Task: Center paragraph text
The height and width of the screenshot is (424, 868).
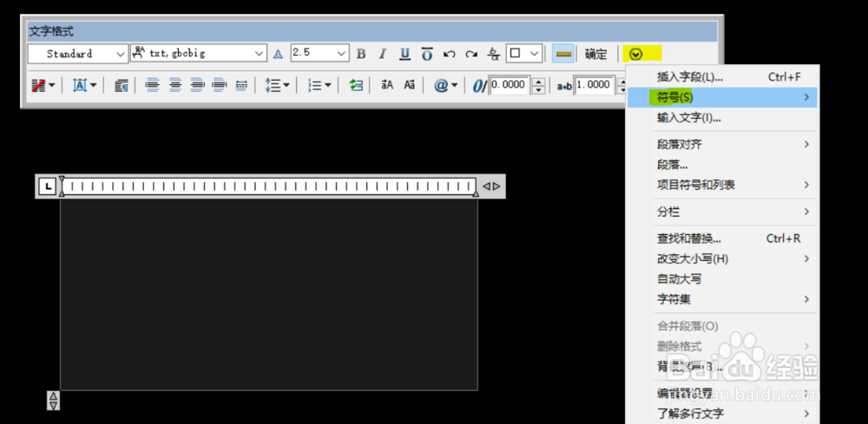Action: point(175,85)
